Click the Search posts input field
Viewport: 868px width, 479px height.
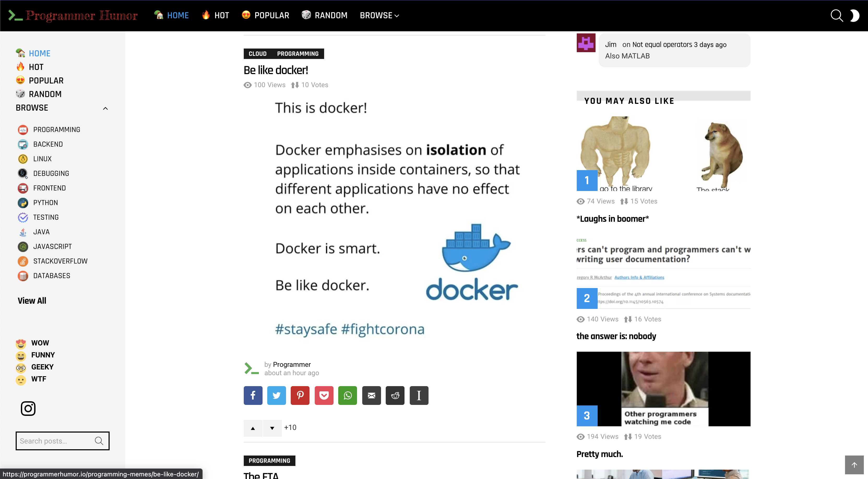(54, 441)
